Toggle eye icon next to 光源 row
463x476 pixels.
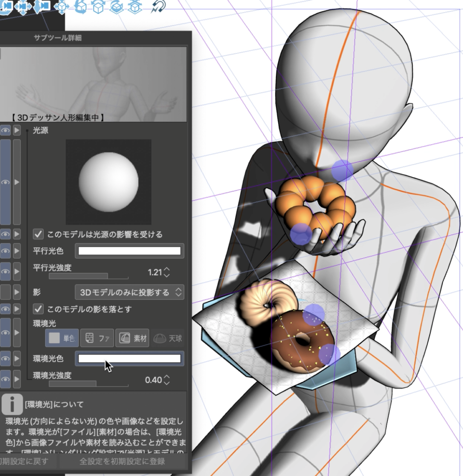5,131
